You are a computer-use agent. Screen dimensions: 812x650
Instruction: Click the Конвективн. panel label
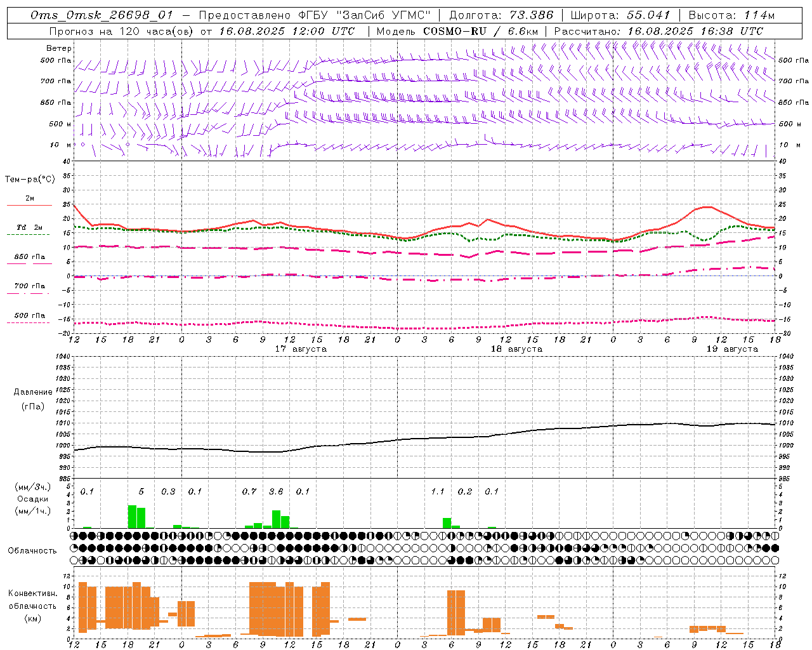click(x=33, y=594)
